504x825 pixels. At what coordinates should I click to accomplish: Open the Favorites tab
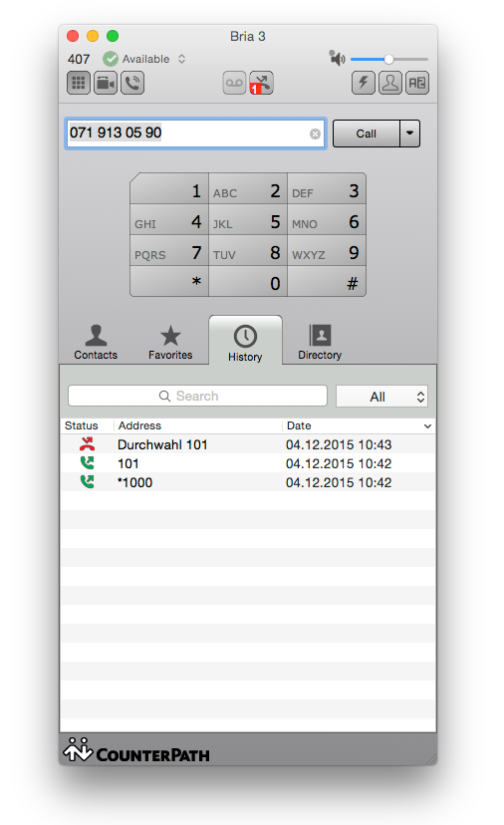pyautogui.click(x=170, y=343)
